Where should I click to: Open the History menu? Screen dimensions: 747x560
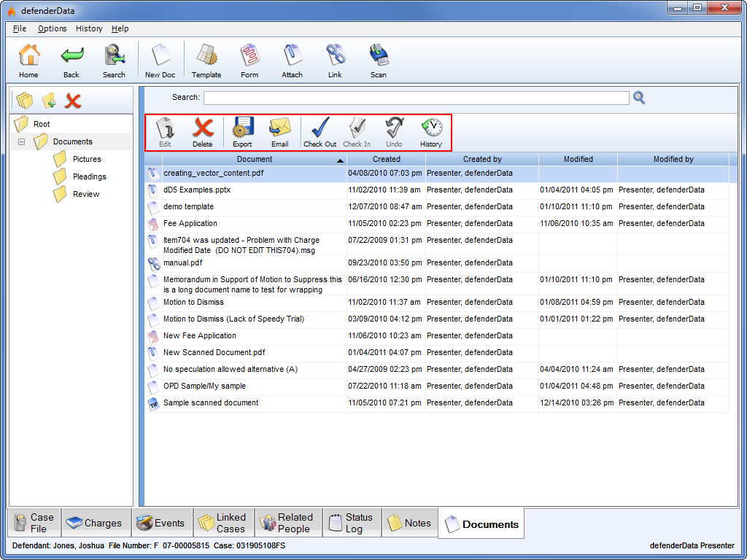[89, 28]
